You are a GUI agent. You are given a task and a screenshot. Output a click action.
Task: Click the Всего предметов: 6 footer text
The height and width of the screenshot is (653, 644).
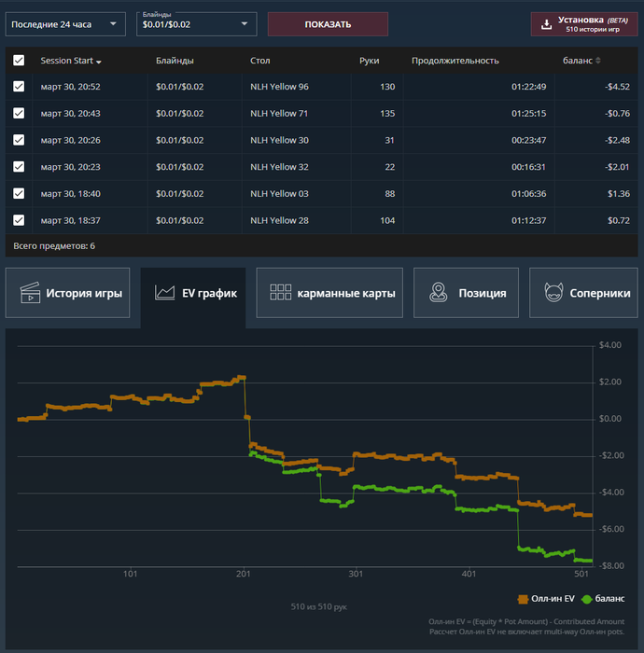(x=54, y=245)
